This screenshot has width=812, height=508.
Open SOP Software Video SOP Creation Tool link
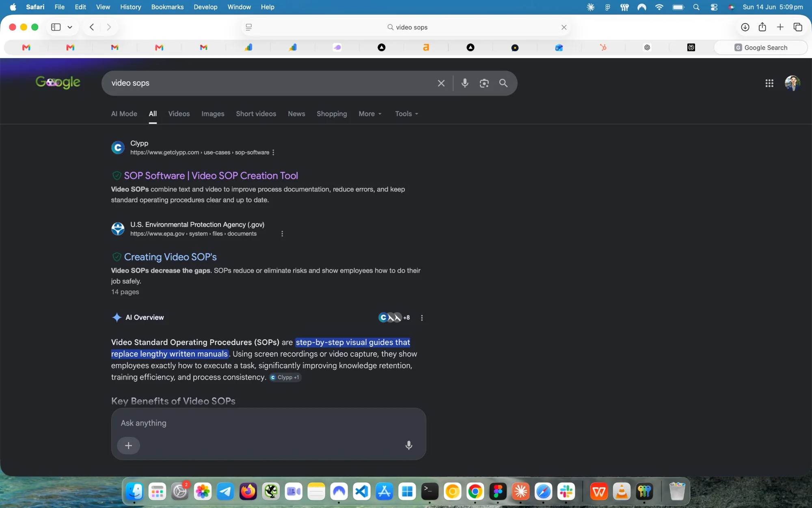point(211,176)
